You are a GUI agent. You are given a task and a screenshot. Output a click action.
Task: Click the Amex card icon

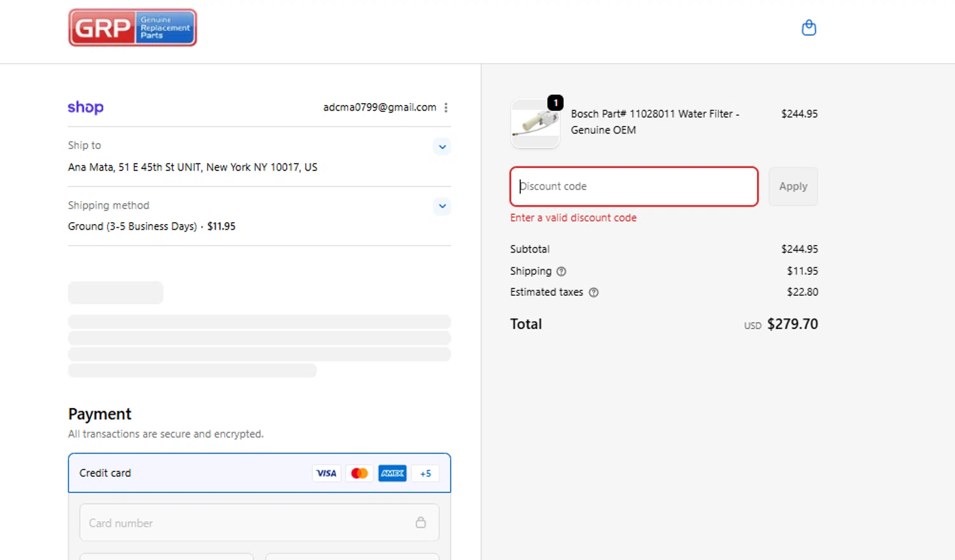pos(392,473)
